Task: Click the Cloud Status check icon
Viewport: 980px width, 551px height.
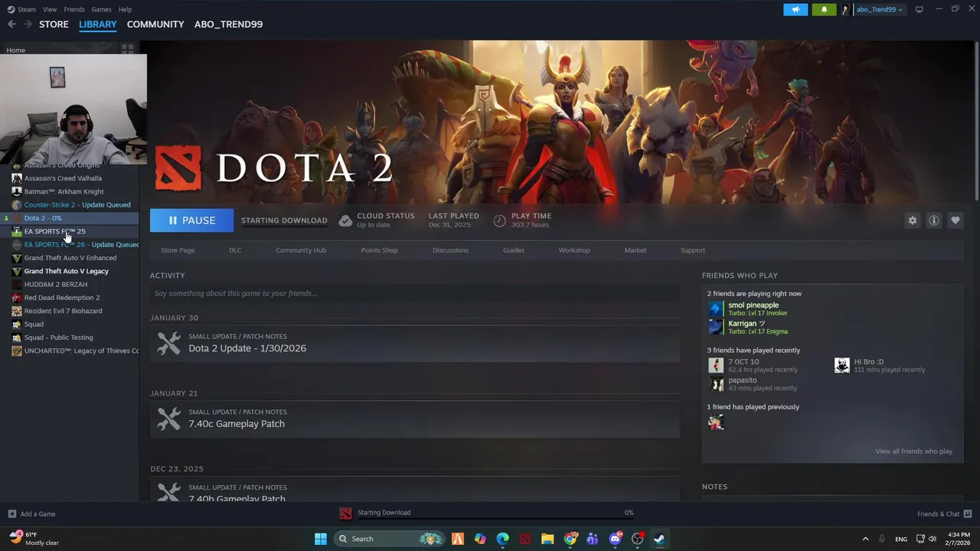Action: pyautogui.click(x=345, y=220)
